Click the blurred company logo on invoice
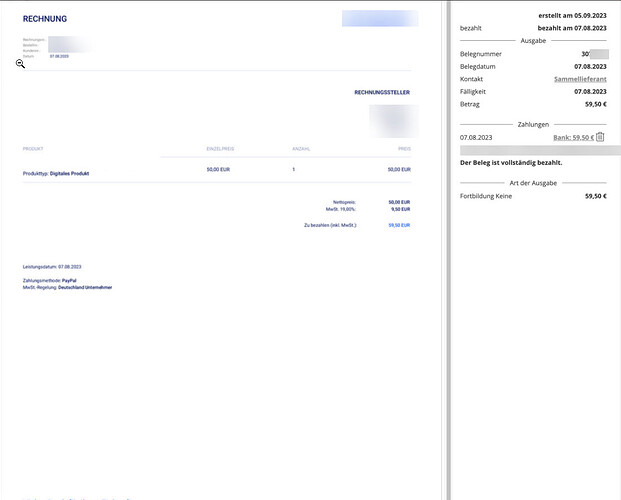The height and width of the screenshot is (500, 621). (380, 19)
